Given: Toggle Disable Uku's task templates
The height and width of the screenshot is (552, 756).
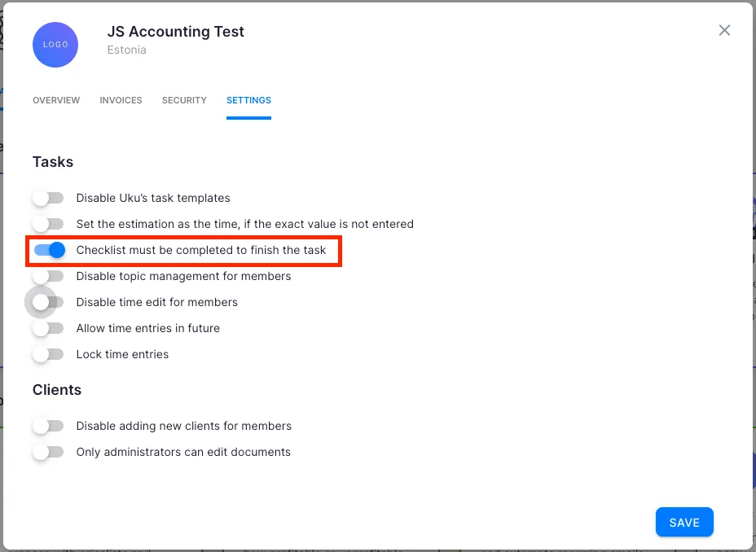Looking at the screenshot, I should point(49,198).
